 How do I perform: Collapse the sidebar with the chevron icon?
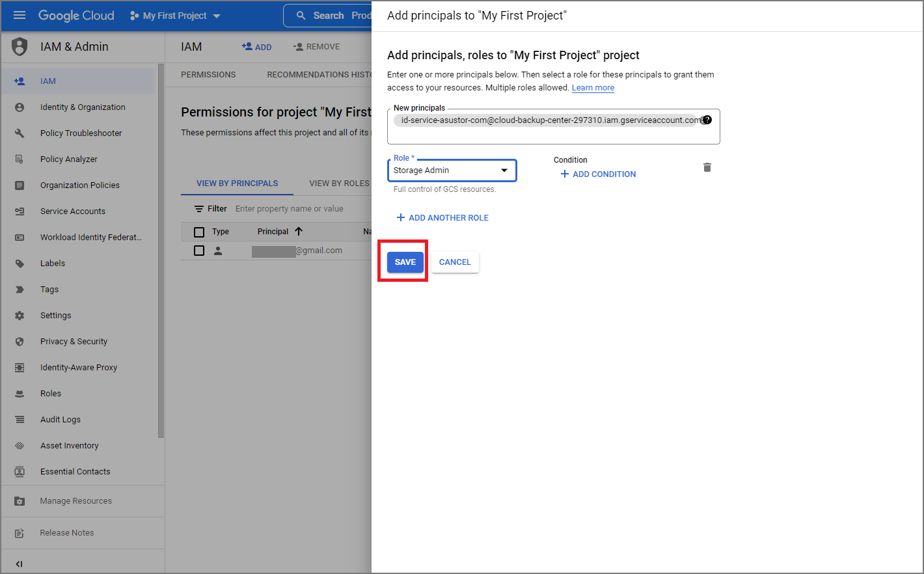click(19, 564)
